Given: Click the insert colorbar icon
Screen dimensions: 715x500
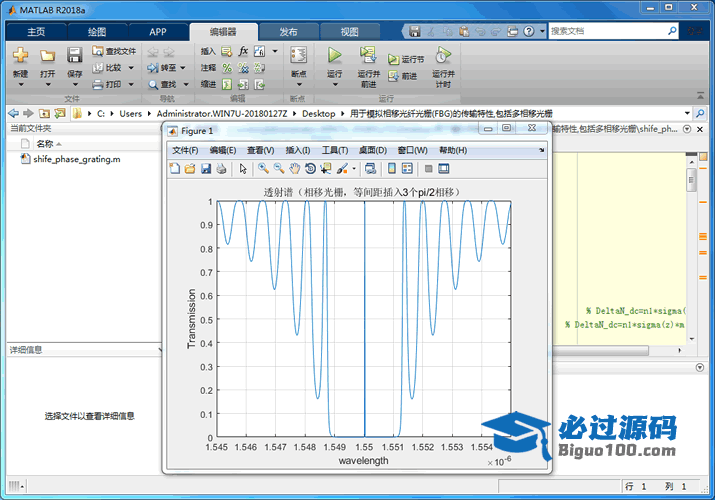Looking at the screenshot, I should click(x=392, y=169).
